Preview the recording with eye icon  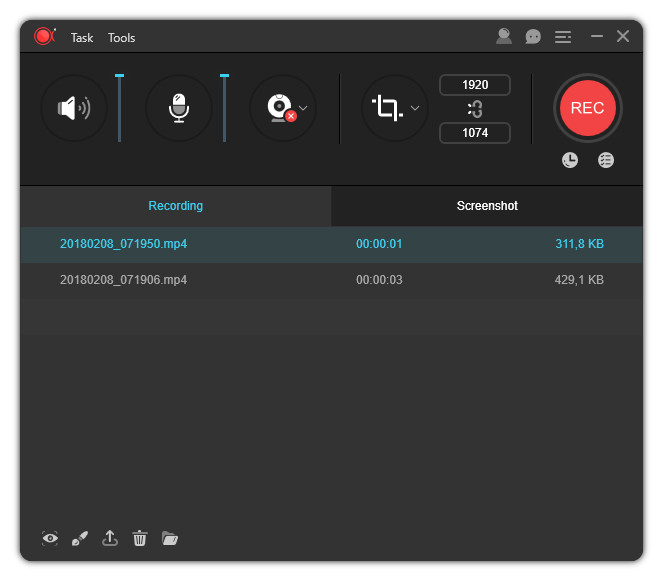(50, 538)
